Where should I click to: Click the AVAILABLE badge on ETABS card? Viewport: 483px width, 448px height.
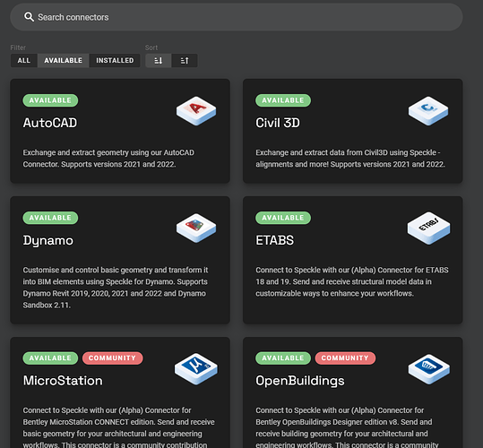click(283, 218)
